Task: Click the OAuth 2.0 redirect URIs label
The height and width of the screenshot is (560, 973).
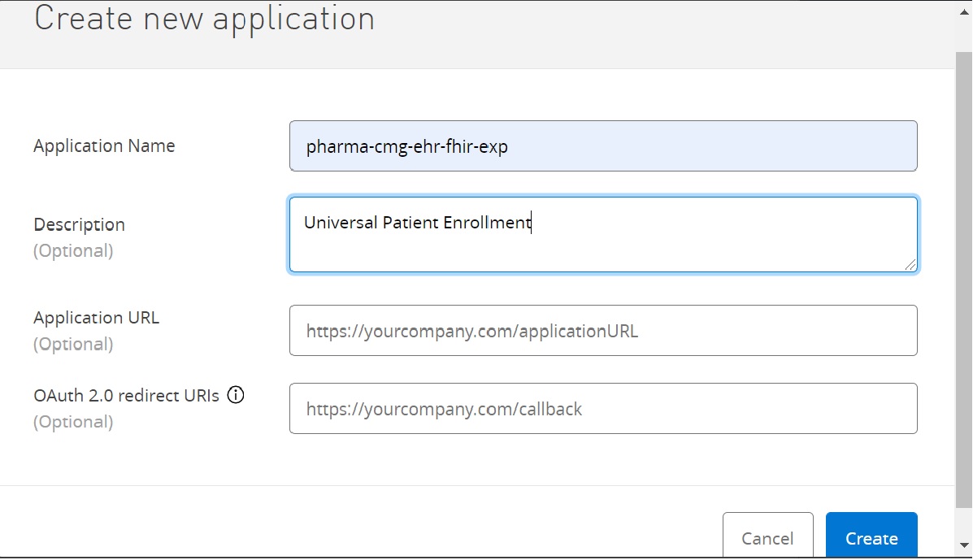Action: click(127, 396)
